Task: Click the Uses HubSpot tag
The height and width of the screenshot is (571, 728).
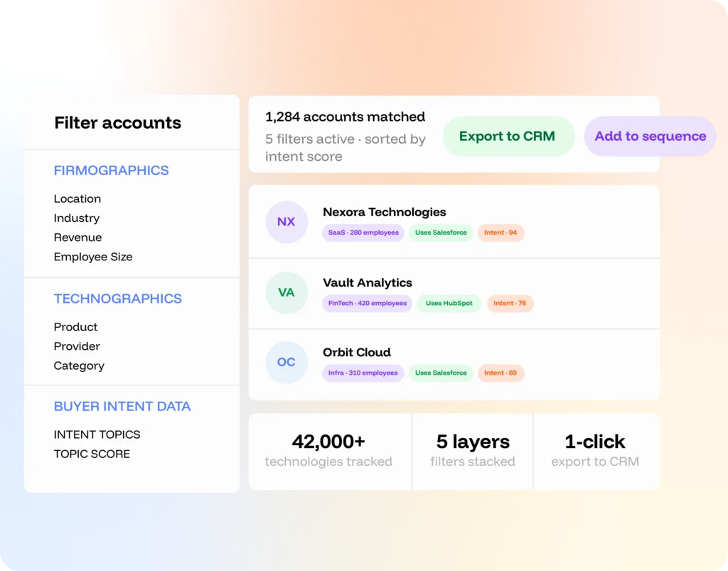Action: click(449, 303)
